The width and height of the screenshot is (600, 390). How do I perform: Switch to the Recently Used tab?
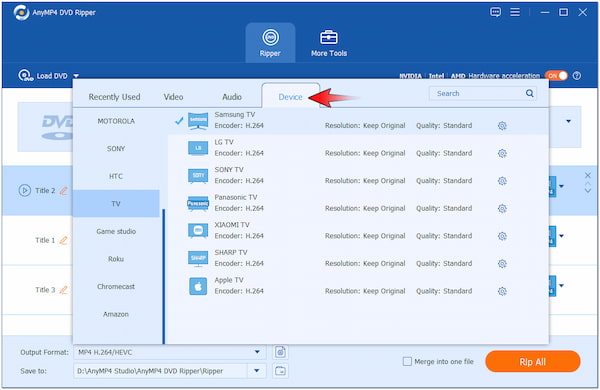point(114,97)
